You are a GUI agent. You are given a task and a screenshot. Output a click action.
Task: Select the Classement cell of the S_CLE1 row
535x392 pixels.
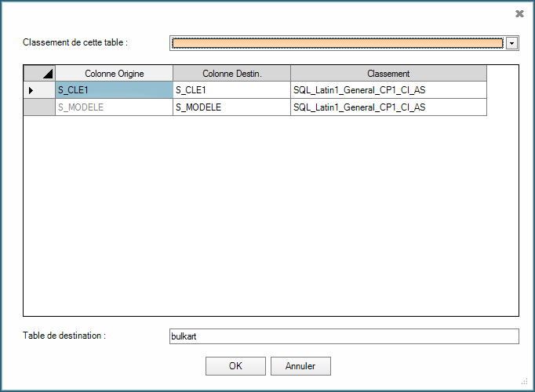point(388,90)
